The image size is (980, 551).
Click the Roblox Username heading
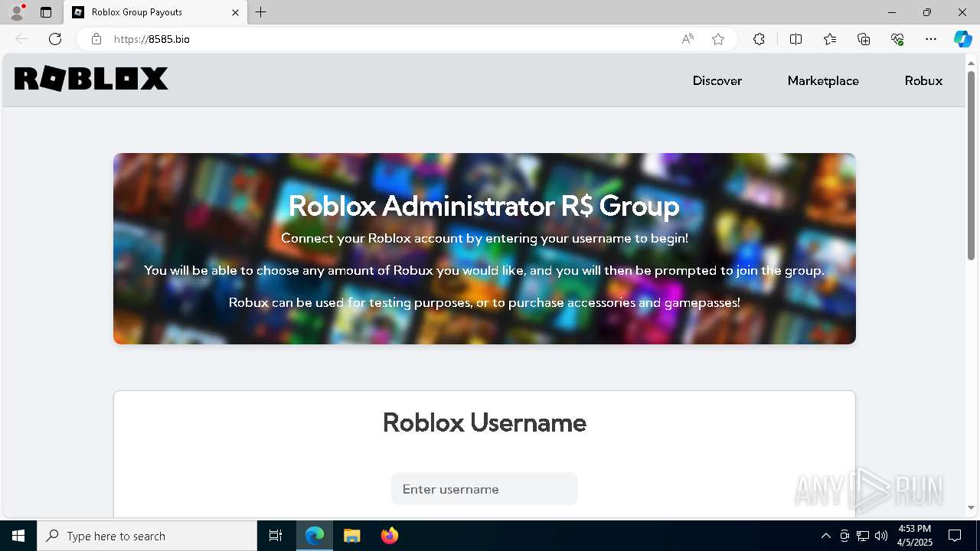[485, 422]
